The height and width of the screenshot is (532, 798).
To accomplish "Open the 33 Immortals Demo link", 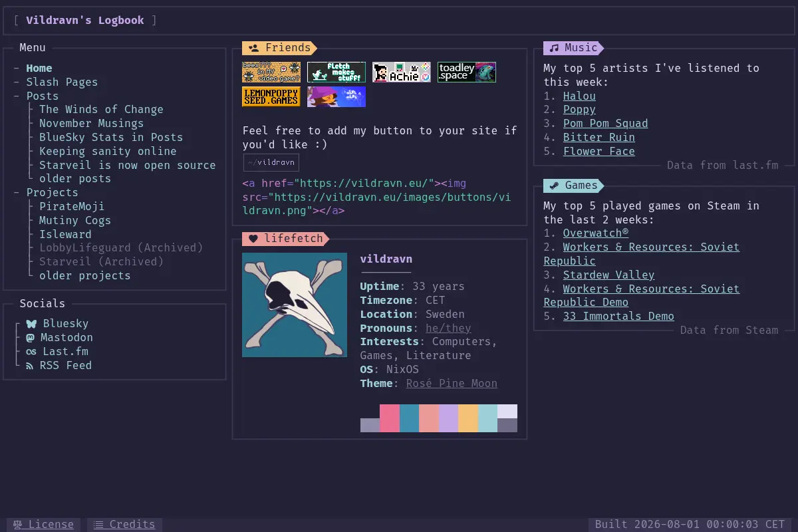I will click(618, 317).
